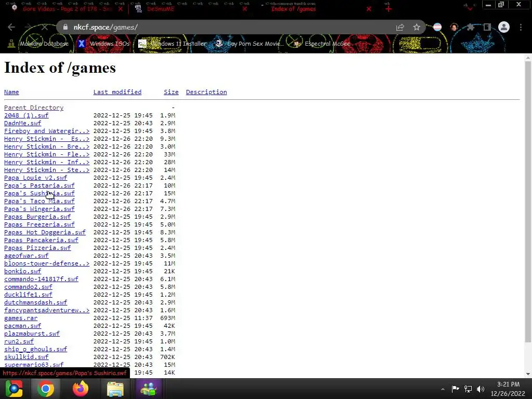Open the Chrome taskbar icon
This screenshot has height=399, width=532.
tap(46, 389)
